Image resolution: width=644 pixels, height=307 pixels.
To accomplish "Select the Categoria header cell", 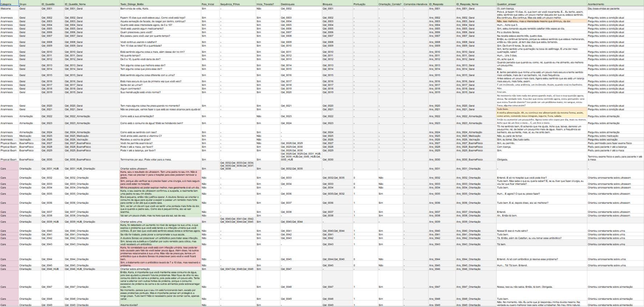I will pyautogui.click(x=9, y=4).
